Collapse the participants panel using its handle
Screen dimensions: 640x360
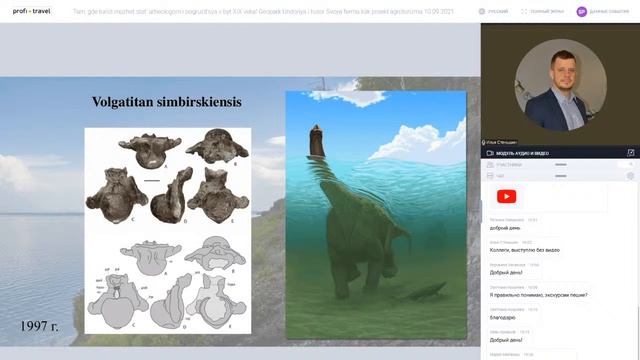tap(561, 164)
